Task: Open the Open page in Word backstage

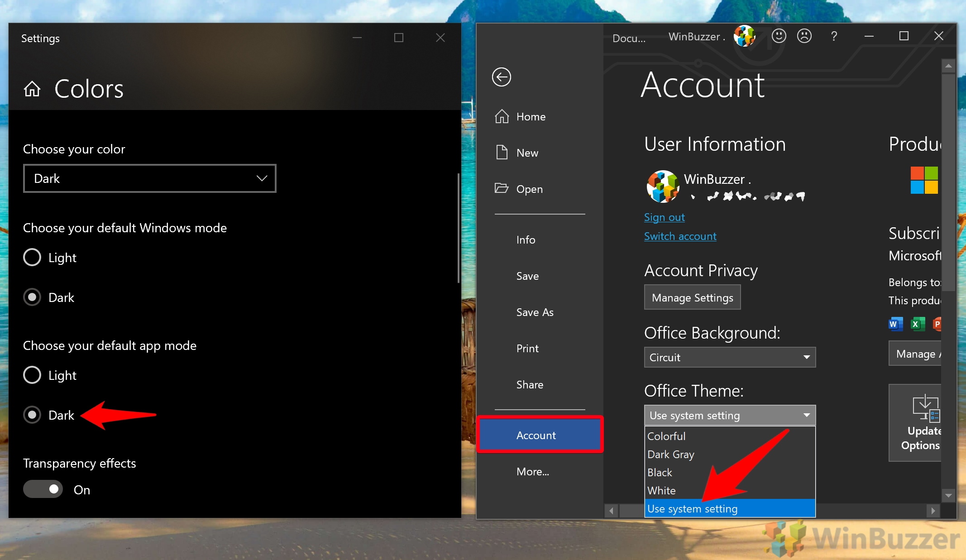Action: [x=540, y=189]
